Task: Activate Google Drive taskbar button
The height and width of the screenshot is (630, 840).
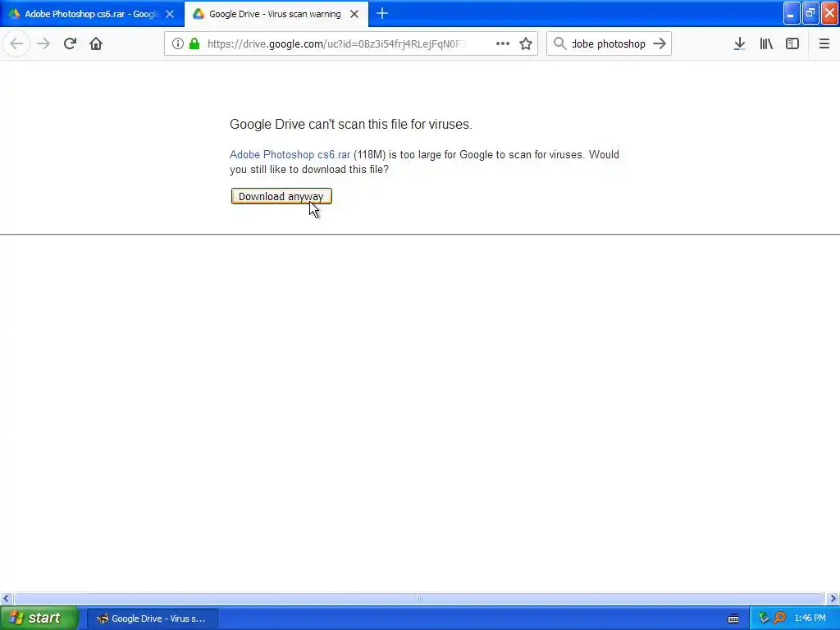Action: click(152, 619)
